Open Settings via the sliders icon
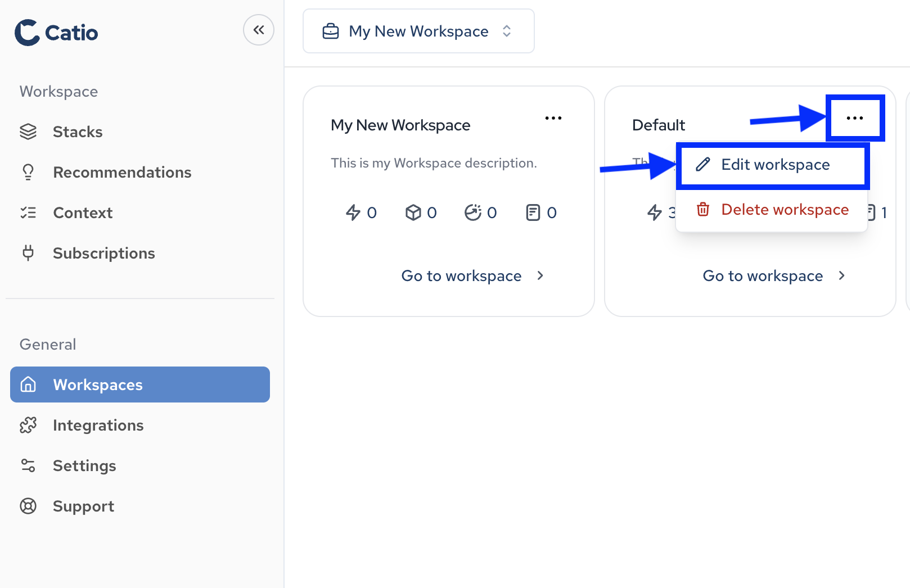 pos(28,465)
